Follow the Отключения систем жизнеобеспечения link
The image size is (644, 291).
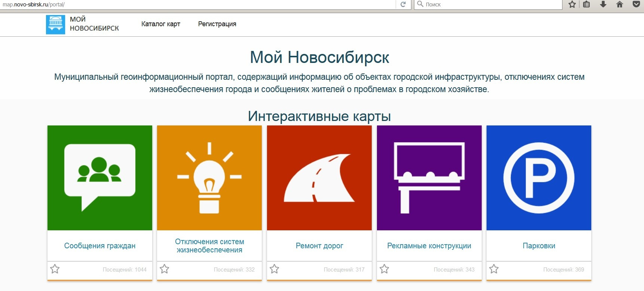click(209, 246)
